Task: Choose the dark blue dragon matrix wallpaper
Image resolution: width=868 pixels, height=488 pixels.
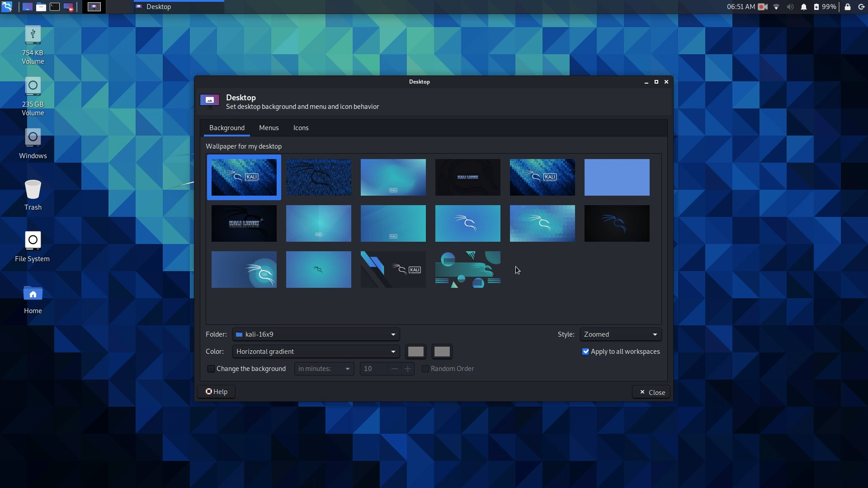Action: tap(319, 177)
